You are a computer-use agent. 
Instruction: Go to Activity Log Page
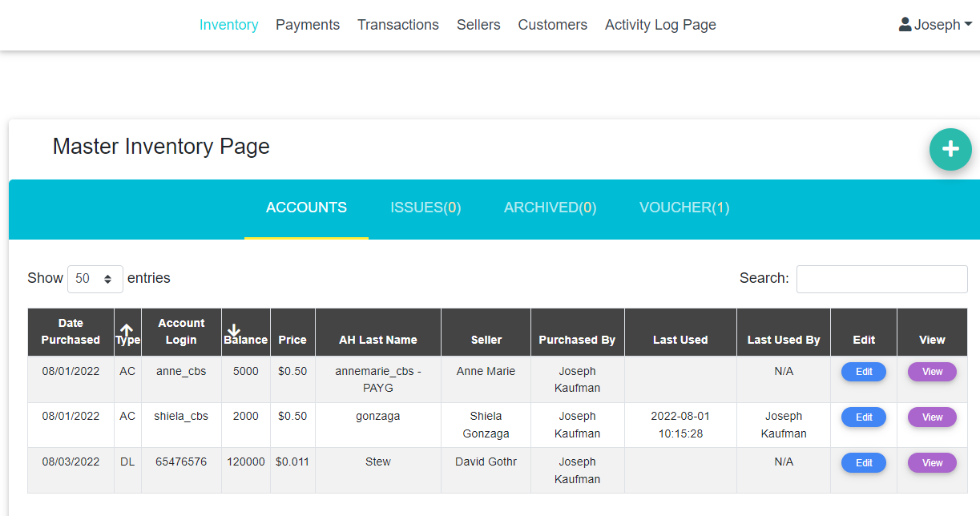tap(660, 25)
